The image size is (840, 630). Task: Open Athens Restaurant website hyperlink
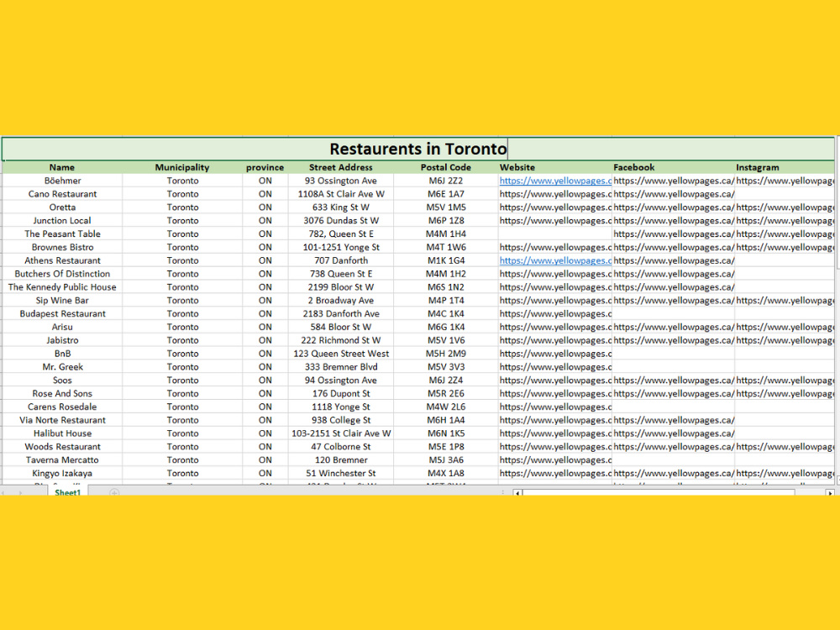point(555,260)
